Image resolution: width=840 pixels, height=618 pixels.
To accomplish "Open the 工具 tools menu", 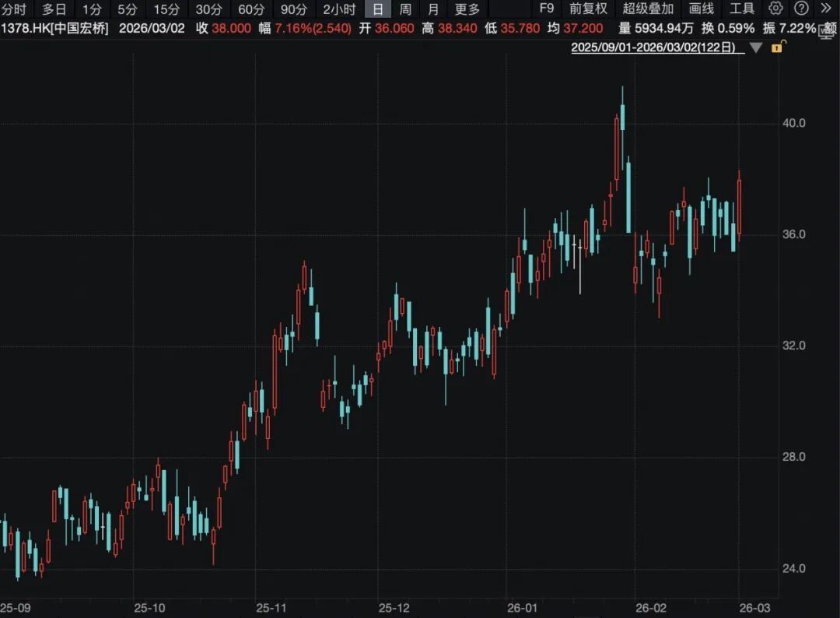I will [x=742, y=9].
